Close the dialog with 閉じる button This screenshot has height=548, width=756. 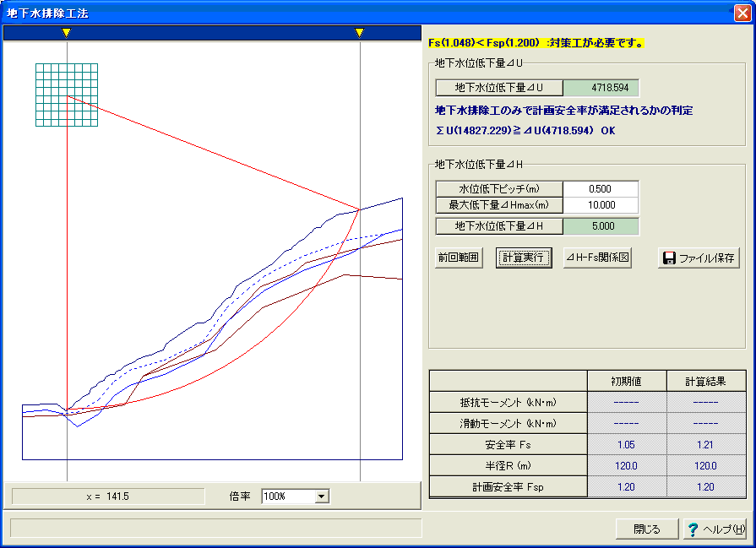tap(646, 529)
